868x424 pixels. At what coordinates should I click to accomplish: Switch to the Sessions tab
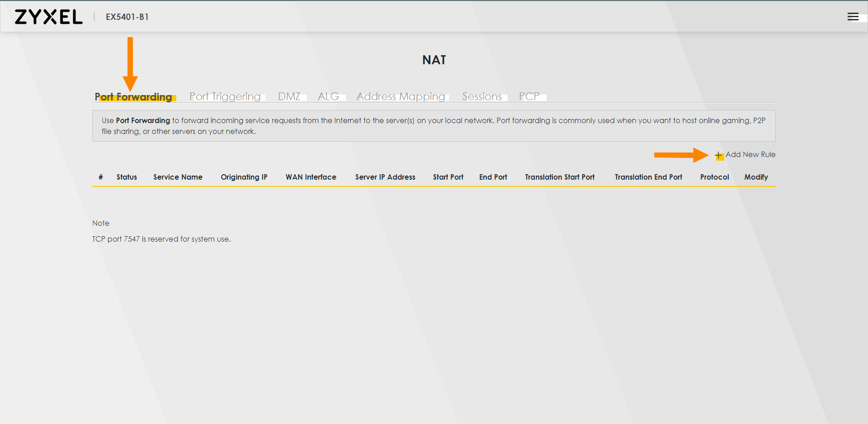[x=482, y=96]
